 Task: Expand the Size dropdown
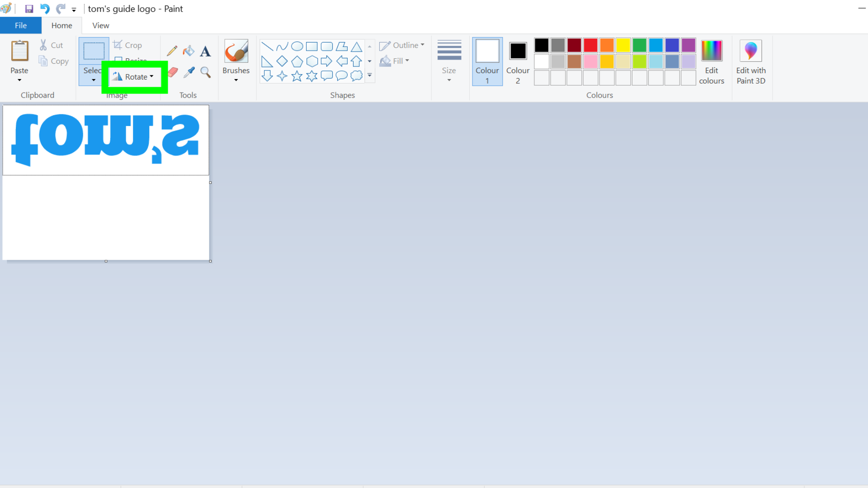pos(449,80)
